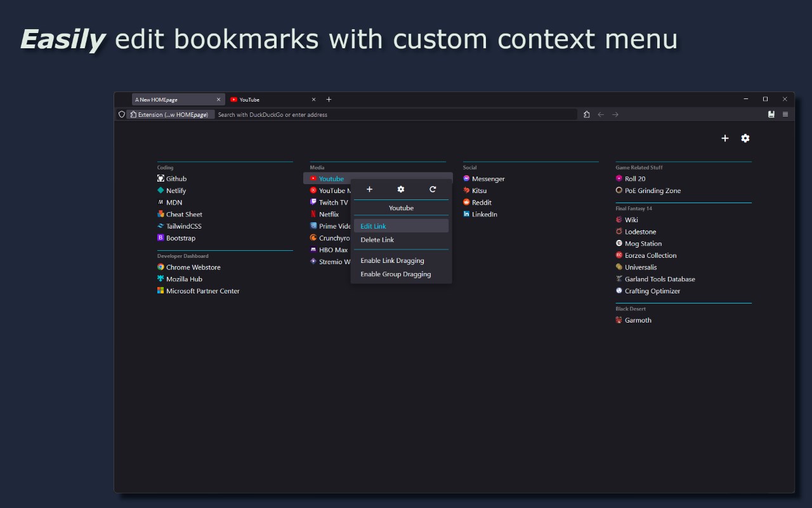Enable Link Dragging option
The width and height of the screenshot is (812, 508).
[401, 260]
